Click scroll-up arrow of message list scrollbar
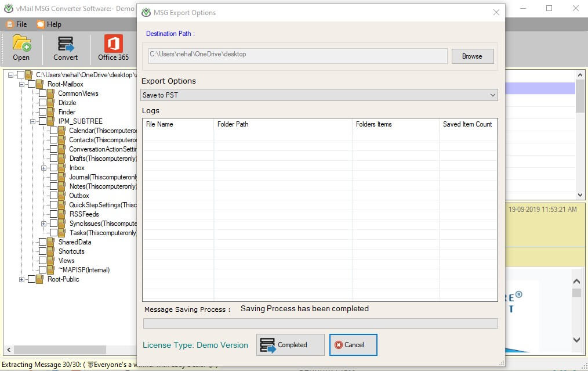This screenshot has width=588, height=371. coord(580,75)
